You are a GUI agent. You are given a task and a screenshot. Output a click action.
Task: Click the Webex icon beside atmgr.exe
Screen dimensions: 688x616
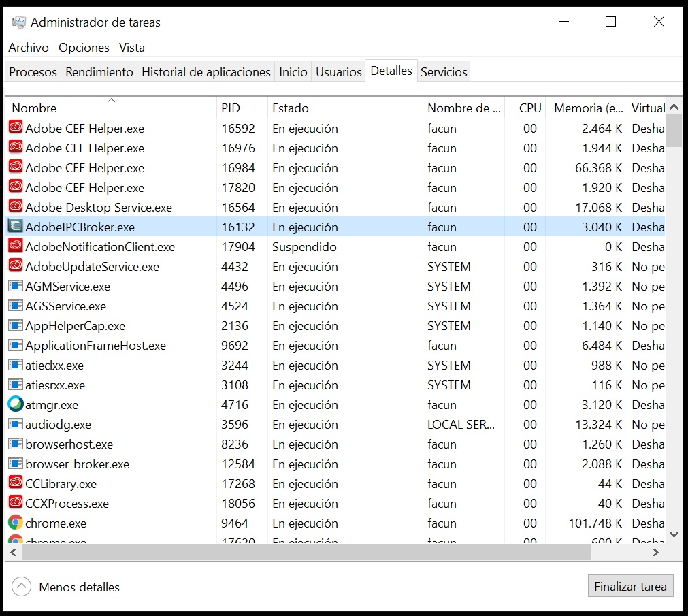click(15, 404)
